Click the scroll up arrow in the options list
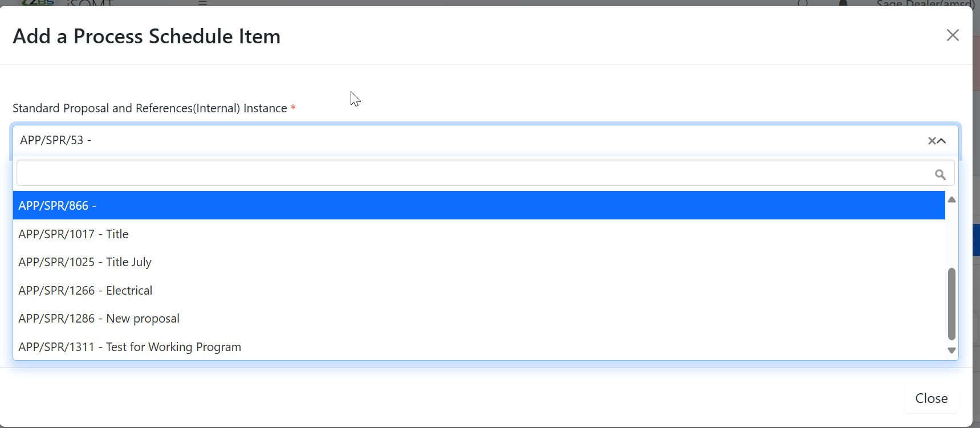 point(951,199)
